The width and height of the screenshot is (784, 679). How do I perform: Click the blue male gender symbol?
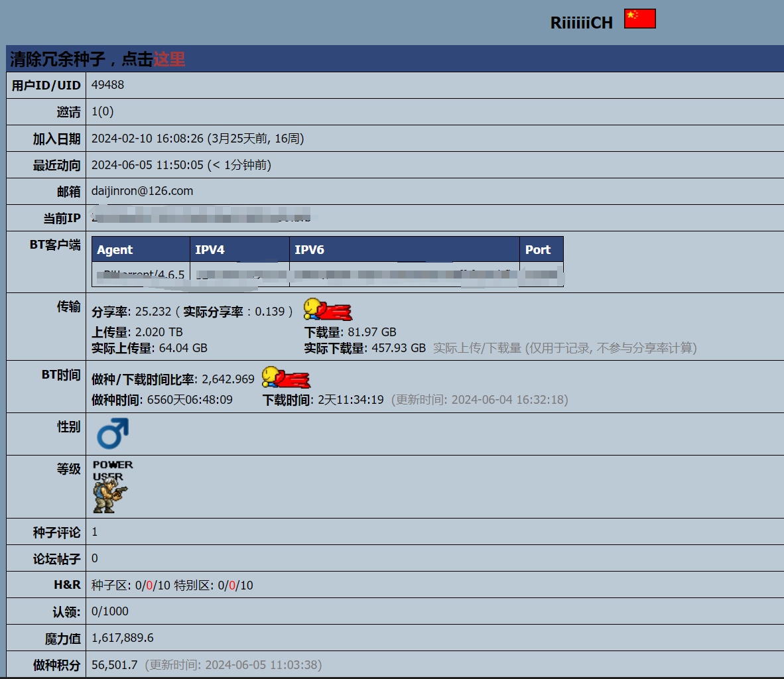(112, 434)
